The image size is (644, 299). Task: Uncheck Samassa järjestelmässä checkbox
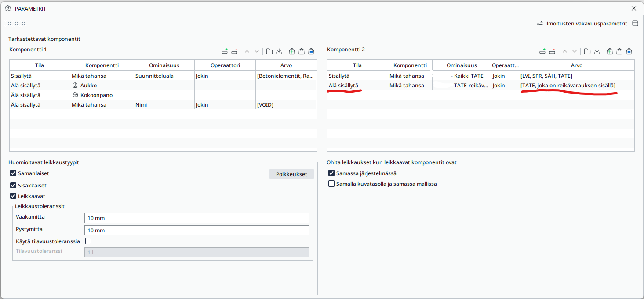point(331,173)
